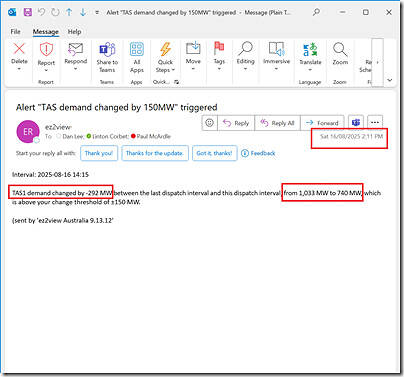This screenshot has height=377, width=404.
Task: Click the sender name ez2view
Action: (x=58, y=127)
